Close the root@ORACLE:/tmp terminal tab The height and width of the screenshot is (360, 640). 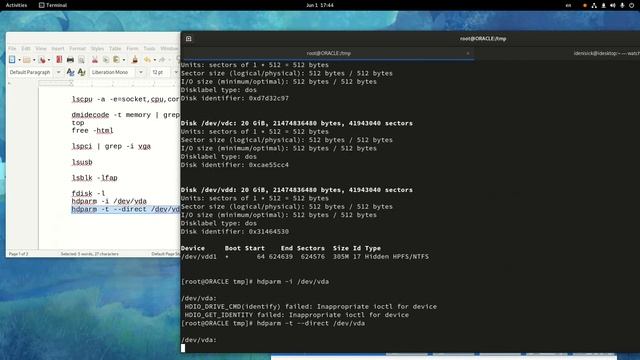tap(468, 53)
